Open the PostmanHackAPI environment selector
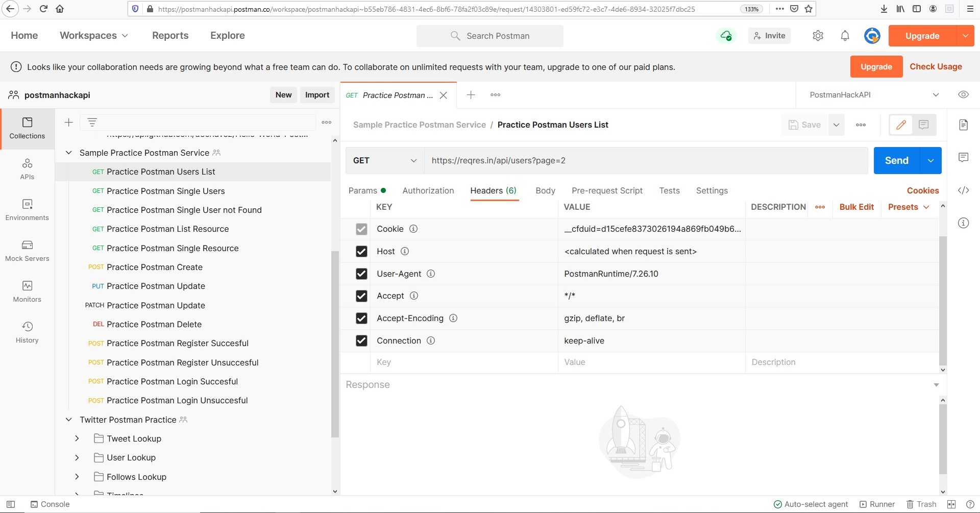 pos(873,95)
